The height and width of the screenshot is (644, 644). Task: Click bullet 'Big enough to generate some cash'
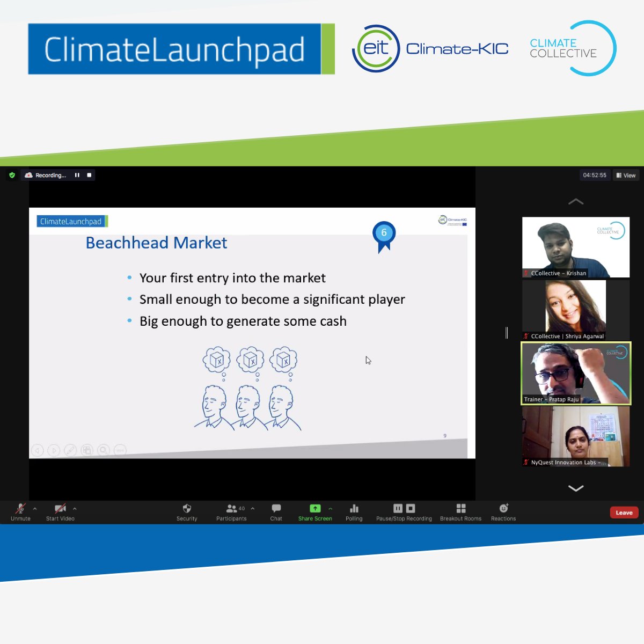pos(243,321)
